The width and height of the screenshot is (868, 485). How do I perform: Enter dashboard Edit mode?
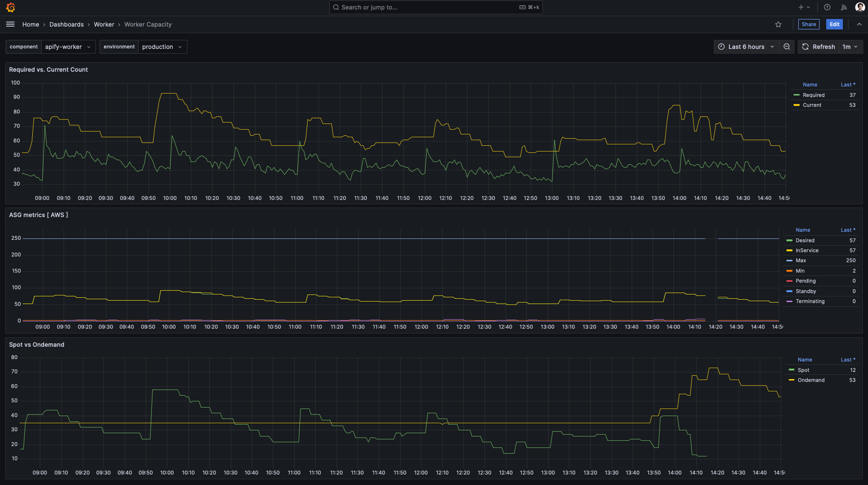pos(834,24)
